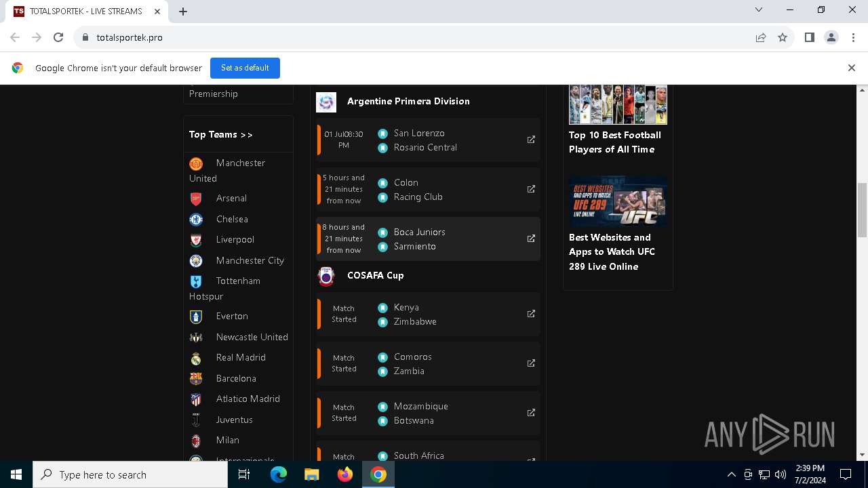Open external link icon for Boca Juniors match

coord(531,239)
